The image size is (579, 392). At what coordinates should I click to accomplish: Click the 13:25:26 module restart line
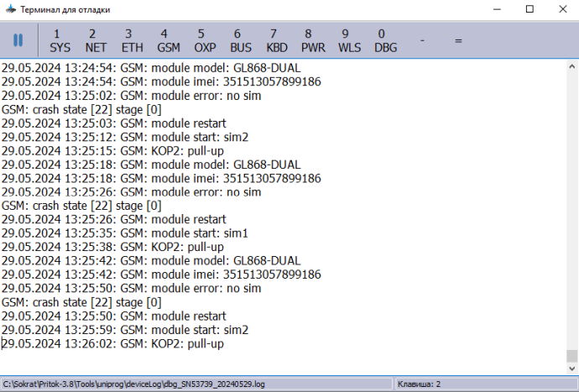[x=114, y=219]
